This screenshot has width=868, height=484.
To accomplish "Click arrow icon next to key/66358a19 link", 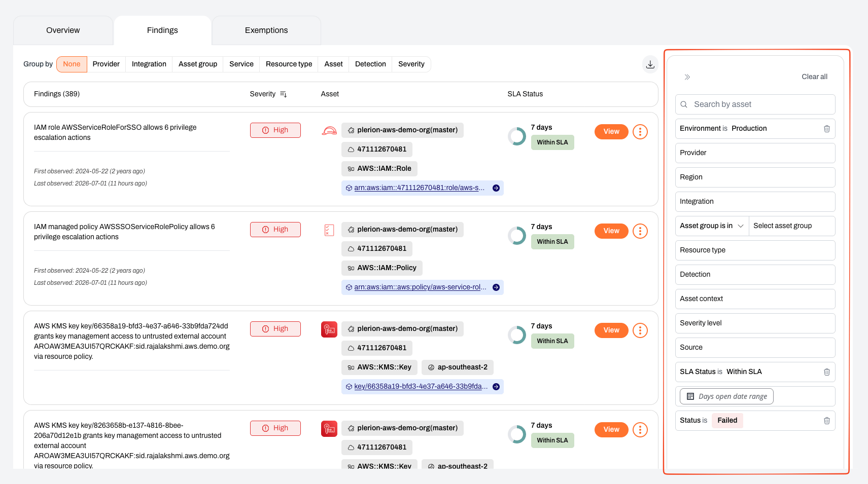I will [x=496, y=387].
